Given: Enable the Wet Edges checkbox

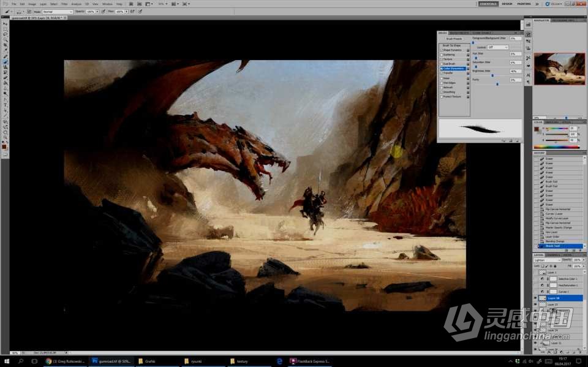Looking at the screenshot, I should [442, 83].
